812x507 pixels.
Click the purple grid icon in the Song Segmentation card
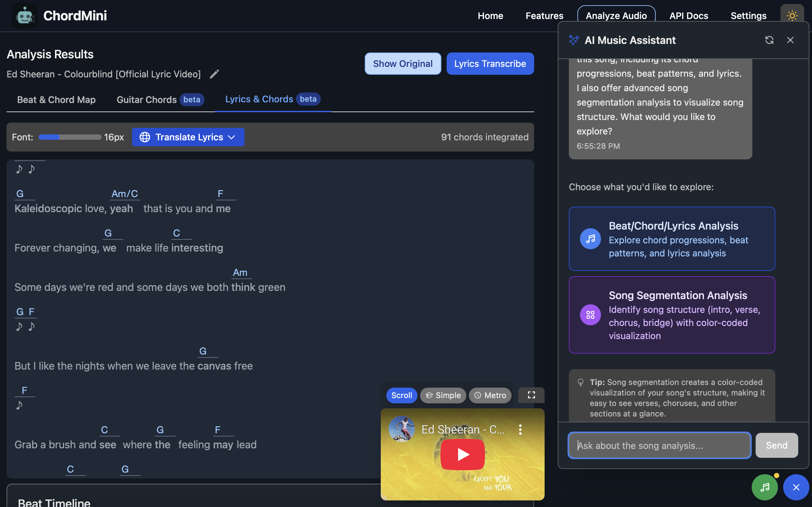tap(590, 314)
